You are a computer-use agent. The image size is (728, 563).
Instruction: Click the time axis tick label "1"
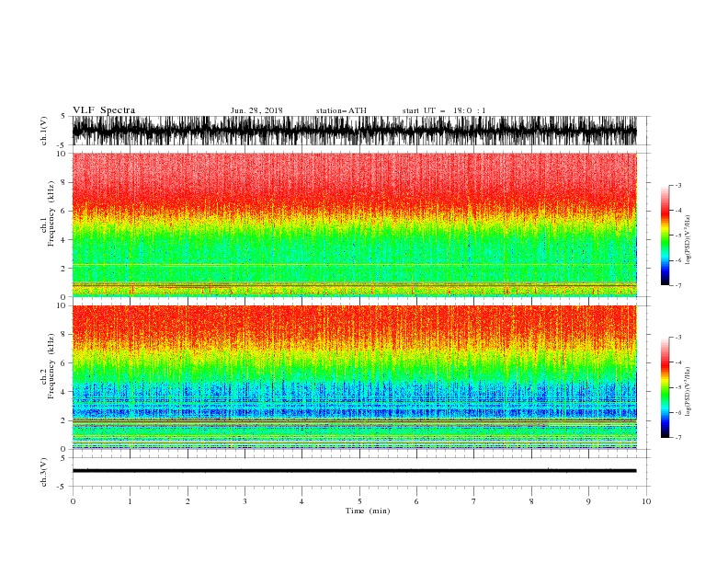click(130, 501)
